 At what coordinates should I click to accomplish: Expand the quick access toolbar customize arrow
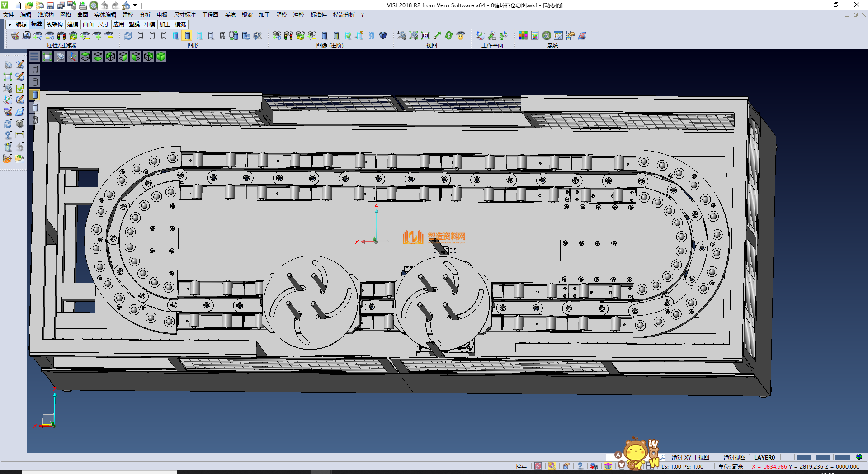[x=135, y=5]
